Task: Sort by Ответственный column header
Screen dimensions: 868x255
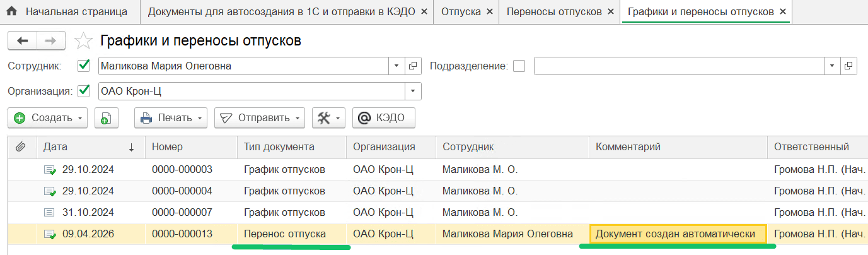Action: (817, 147)
